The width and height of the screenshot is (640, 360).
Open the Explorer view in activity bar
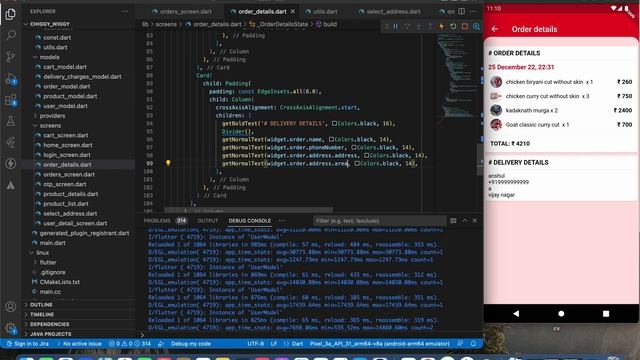coord(11,14)
